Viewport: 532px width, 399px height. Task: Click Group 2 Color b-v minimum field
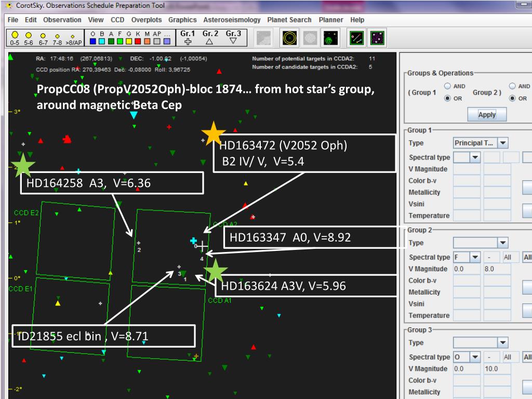467,280
